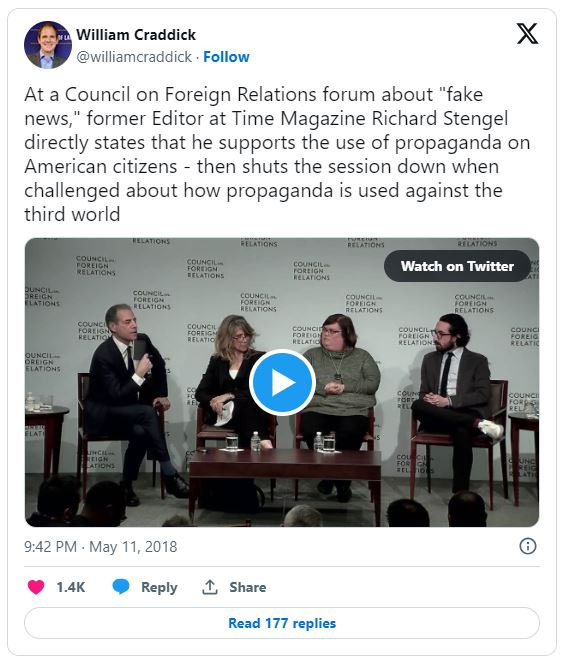
Task: Click the X logo icon
Action: point(527,34)
